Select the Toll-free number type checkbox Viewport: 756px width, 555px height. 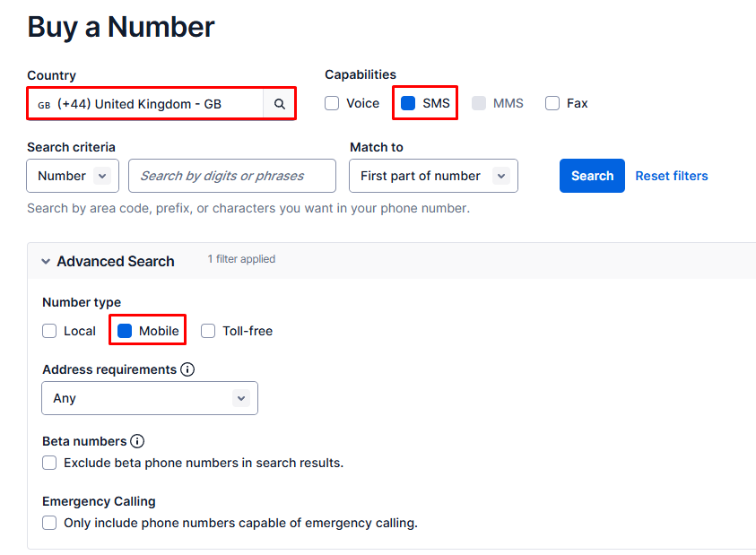pyautogui.click(x=208, y=331)
